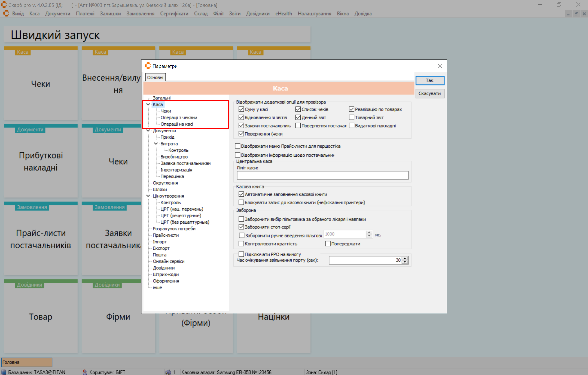Viewport: 588px width, 375px height.
Task: Uncheck Суму у касі option
Action: coord(241,109)
